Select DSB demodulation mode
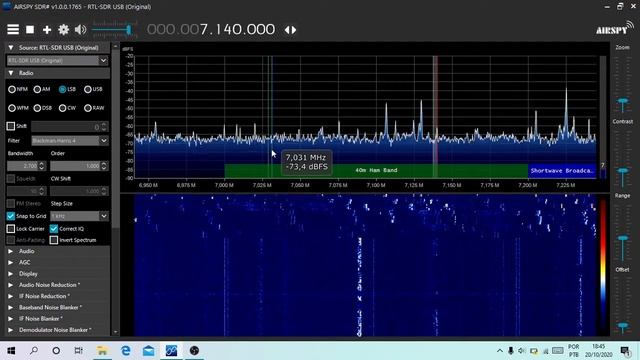 pyautogui.click(x=37, y=108)
